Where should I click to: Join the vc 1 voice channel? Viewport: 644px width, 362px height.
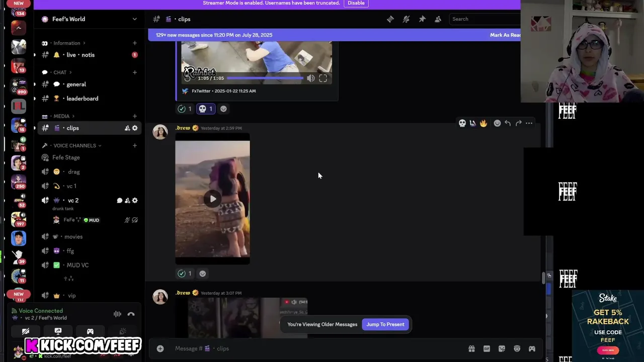(90, 186)
